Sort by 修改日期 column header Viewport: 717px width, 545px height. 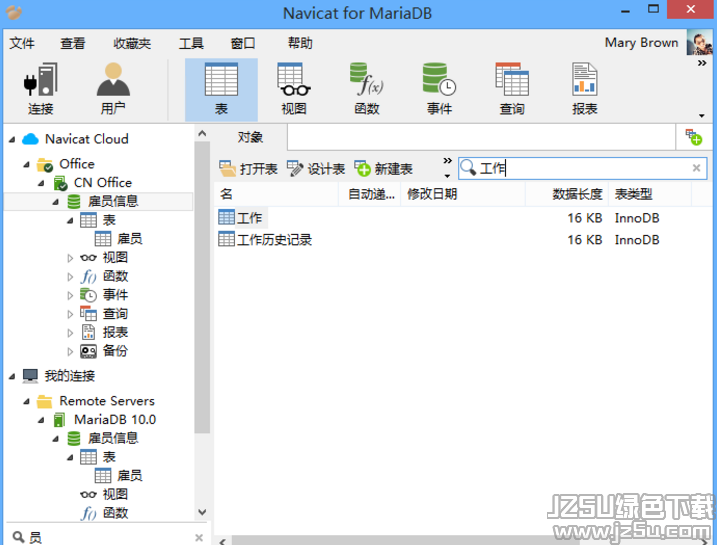coord(463,194)
